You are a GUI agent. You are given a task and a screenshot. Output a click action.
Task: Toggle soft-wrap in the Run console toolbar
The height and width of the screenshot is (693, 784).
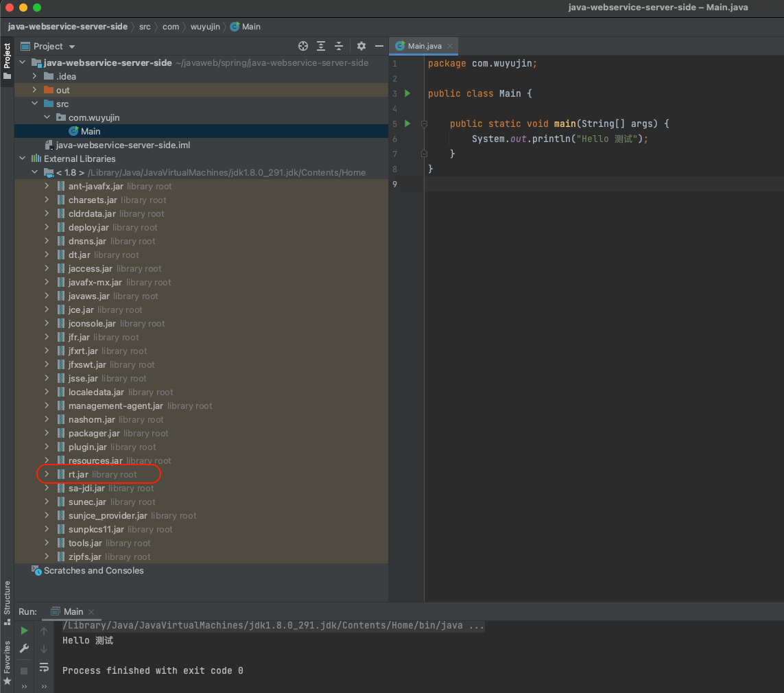point(44,667)
